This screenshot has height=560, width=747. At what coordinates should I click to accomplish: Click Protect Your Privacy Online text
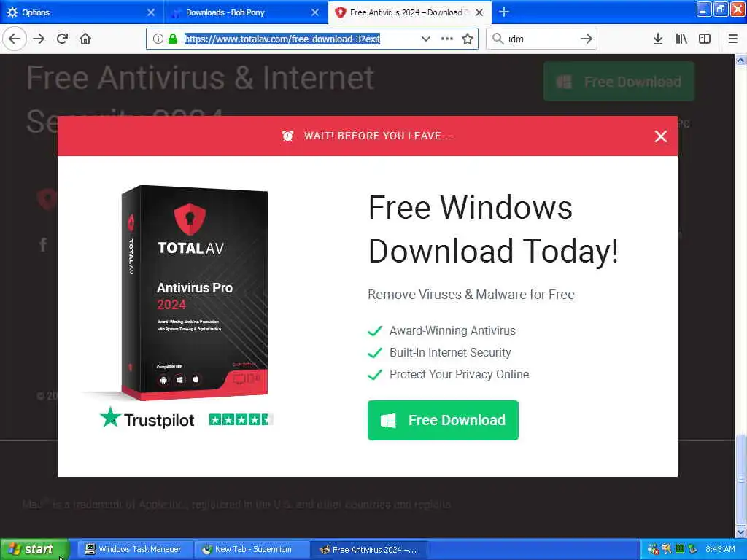coord(460,374)
